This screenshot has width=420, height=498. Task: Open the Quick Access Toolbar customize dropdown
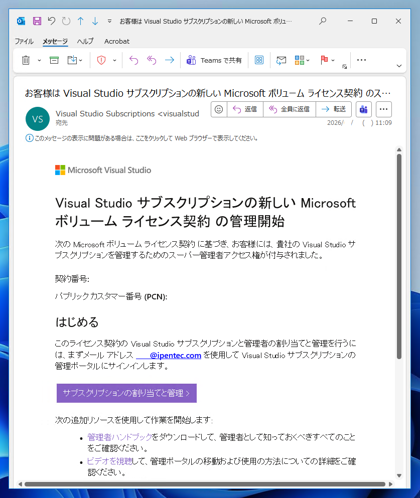tap(109, 21)
